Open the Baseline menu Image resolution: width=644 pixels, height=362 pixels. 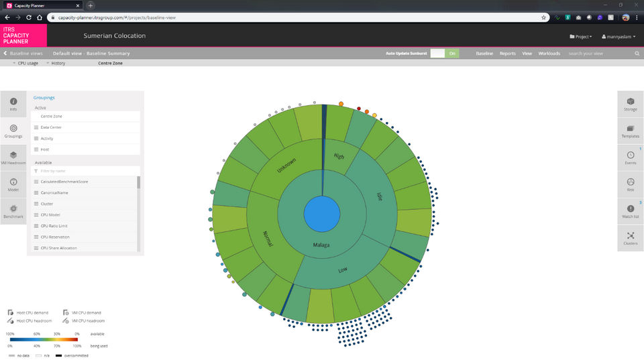pos(484,54)
